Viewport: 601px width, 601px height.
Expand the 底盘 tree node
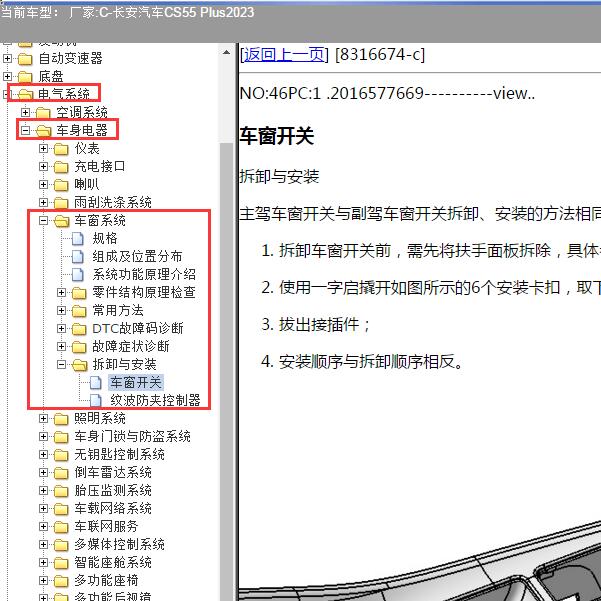point(7,76)
